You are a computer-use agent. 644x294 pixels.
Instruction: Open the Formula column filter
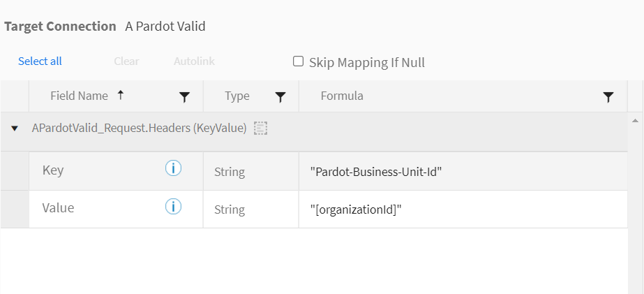coord(608,97)
